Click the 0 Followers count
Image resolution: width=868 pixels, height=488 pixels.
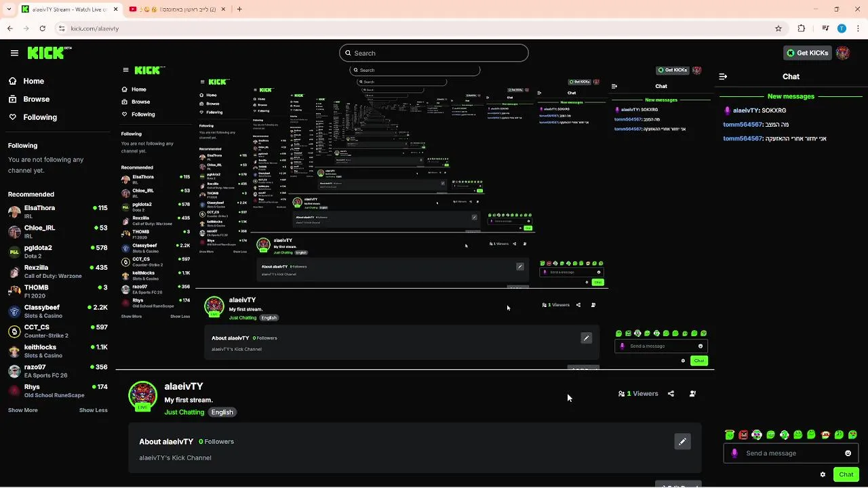(216, 441)
